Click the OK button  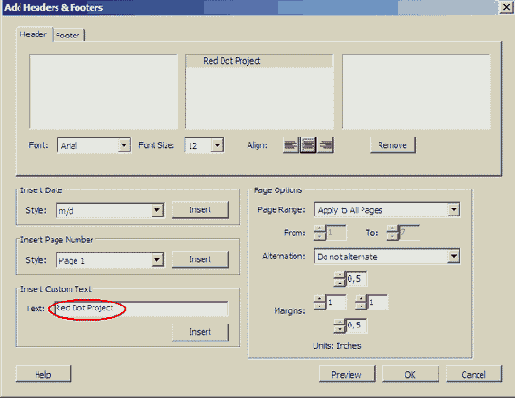tap(410, 374)
